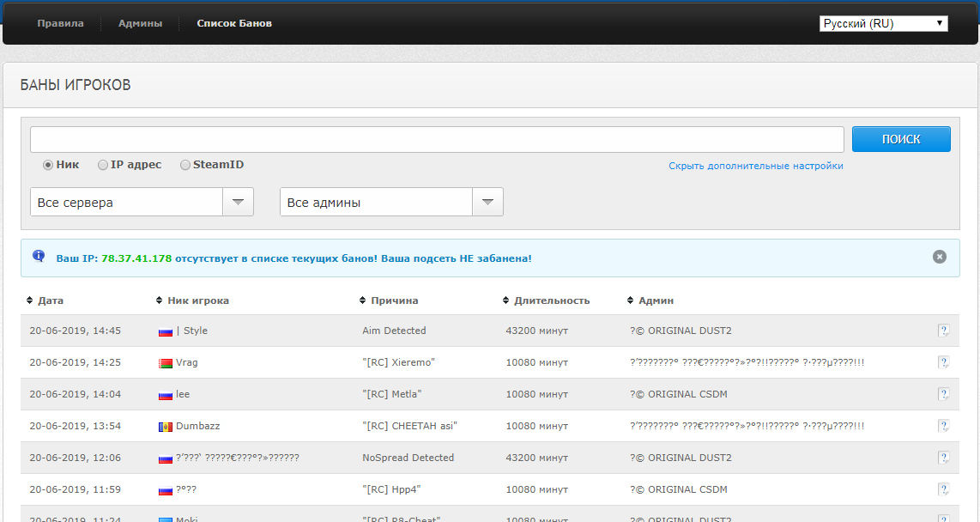Select the IP адрес radio button
Screen dimensions: 980x522
pos(102,165)
